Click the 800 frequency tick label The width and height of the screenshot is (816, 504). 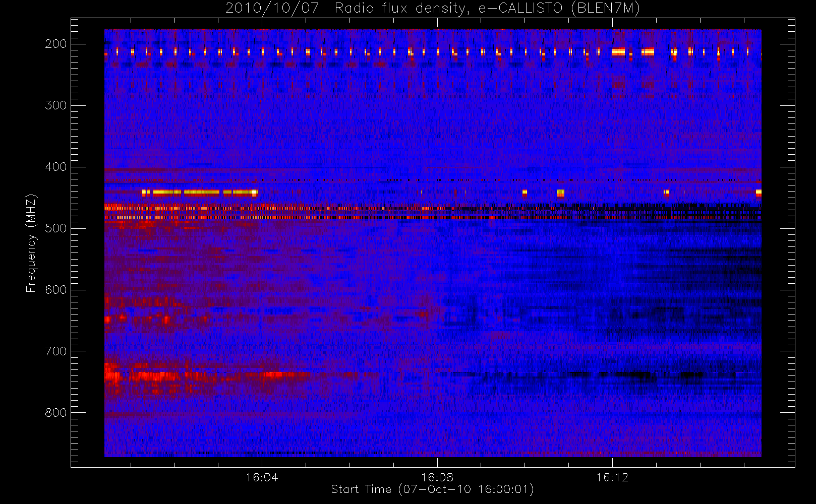[x=56, y=413]
